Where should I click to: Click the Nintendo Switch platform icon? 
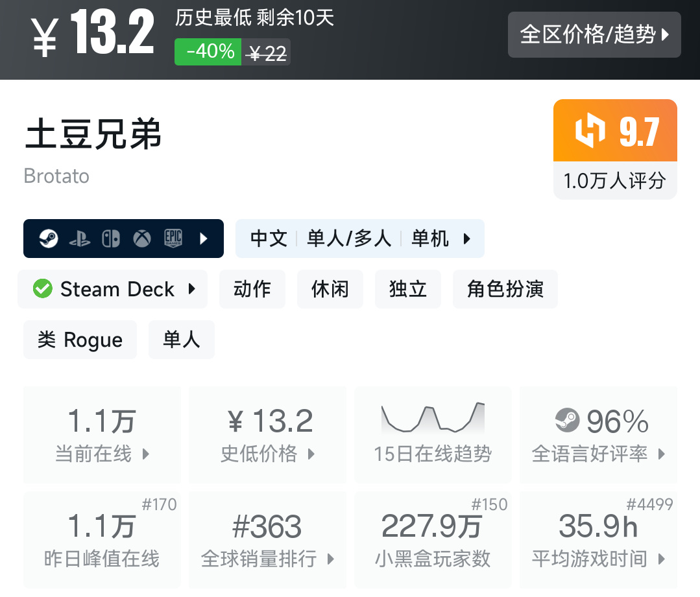click(x=110, y=239)
